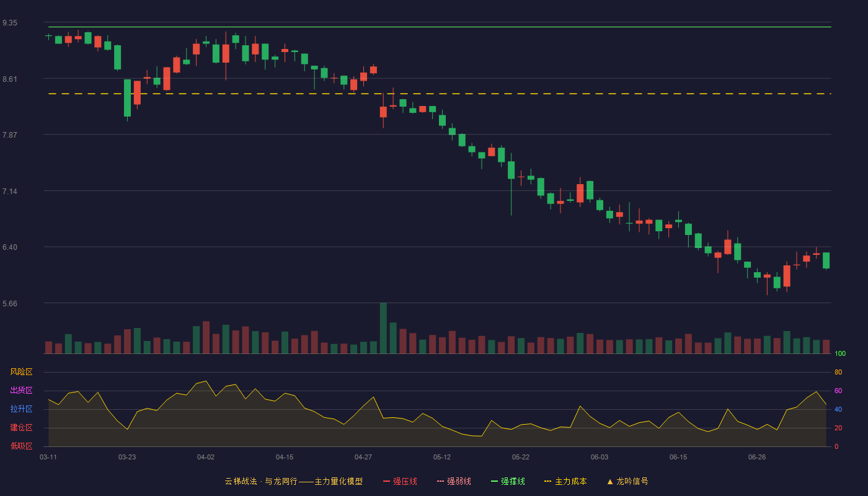Viewport: 868px width, 496px height.
Task: Click the 8.61 price axis label
Action: (10, 79)
